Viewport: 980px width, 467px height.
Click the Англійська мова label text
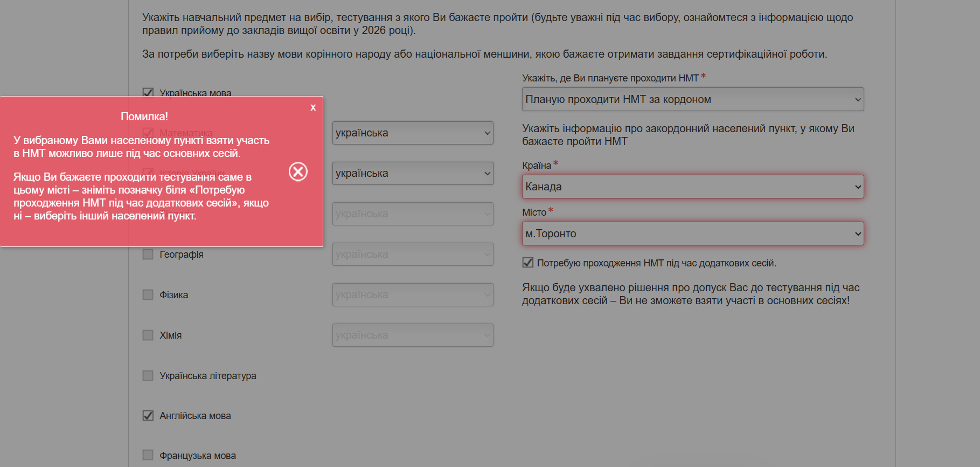(x=195, y=416)
